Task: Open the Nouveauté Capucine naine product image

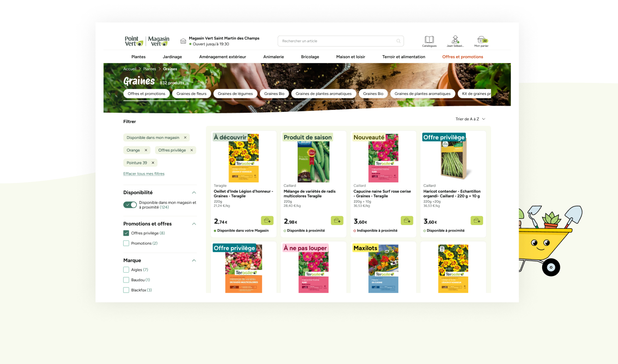Action: point(383,158)
